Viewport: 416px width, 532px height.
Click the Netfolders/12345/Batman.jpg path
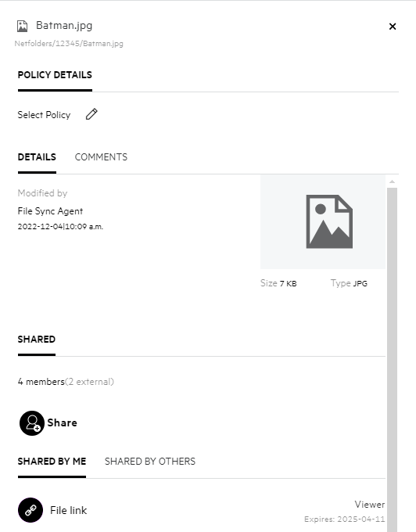(69, 44)
